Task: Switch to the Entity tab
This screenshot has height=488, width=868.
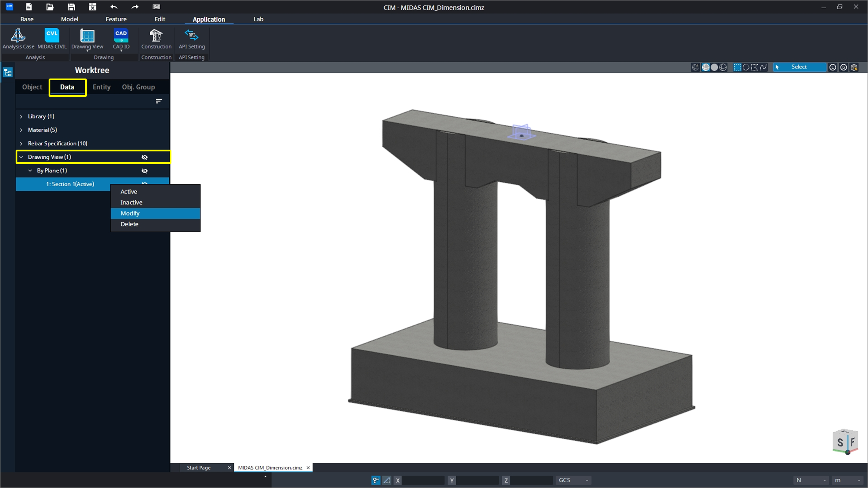Action: click(102, 87)
